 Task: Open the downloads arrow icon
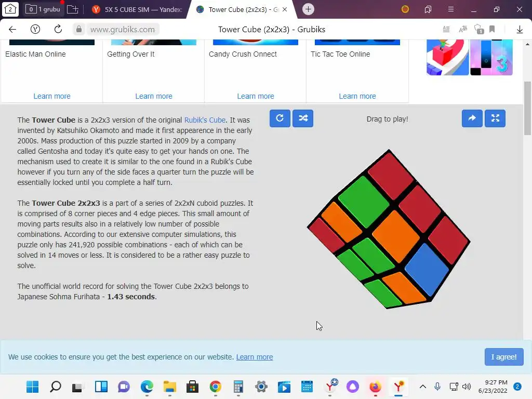pyautogui.click(x=520, y=30)
